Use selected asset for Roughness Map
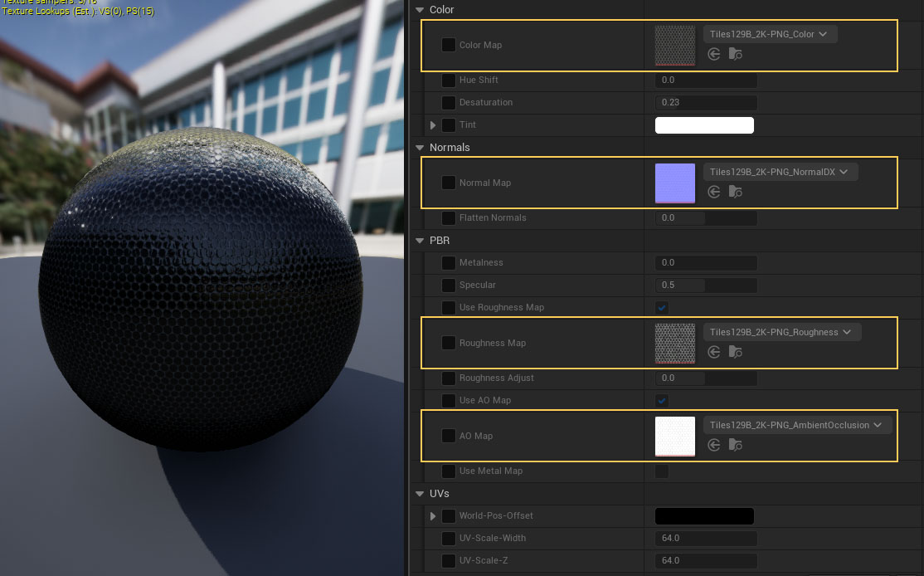 (x=713, y=352)
